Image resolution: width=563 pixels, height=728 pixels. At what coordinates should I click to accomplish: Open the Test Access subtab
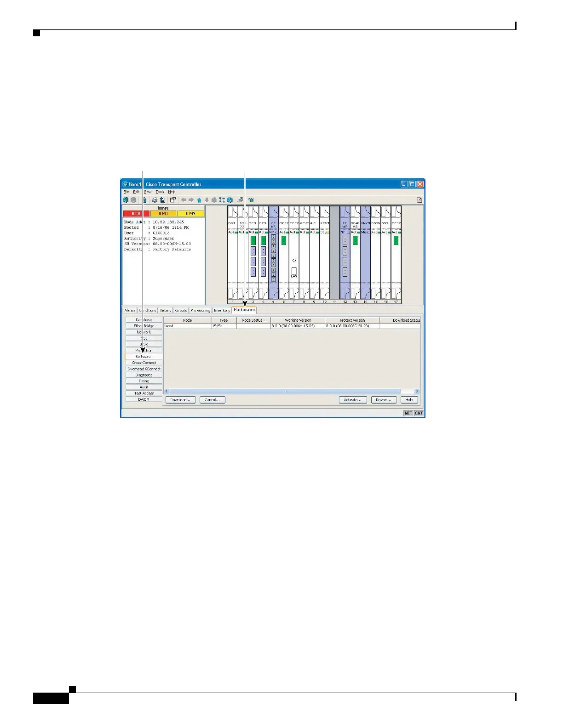[x=144, y=393]
